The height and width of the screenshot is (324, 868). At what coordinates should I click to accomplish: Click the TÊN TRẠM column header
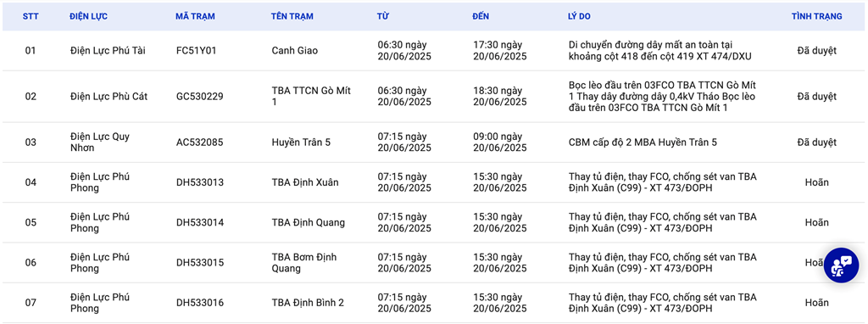[x=292, y=17]
